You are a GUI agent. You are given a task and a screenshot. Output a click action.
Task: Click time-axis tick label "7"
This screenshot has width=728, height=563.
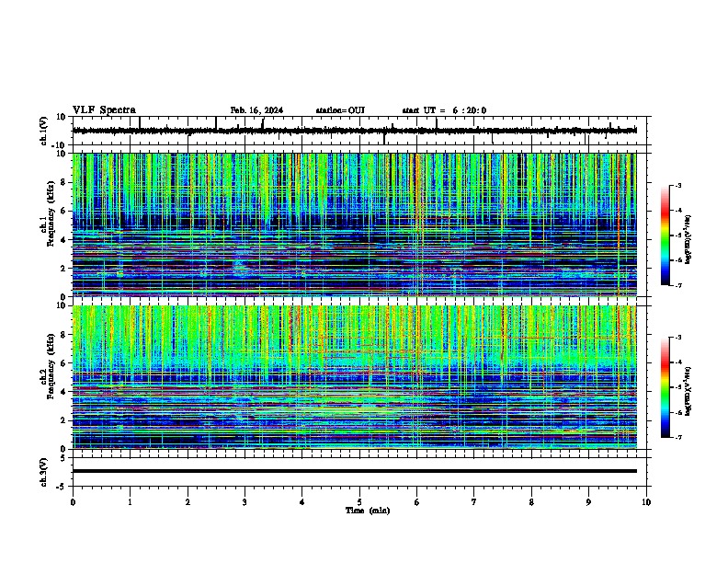tap(474, 502)
